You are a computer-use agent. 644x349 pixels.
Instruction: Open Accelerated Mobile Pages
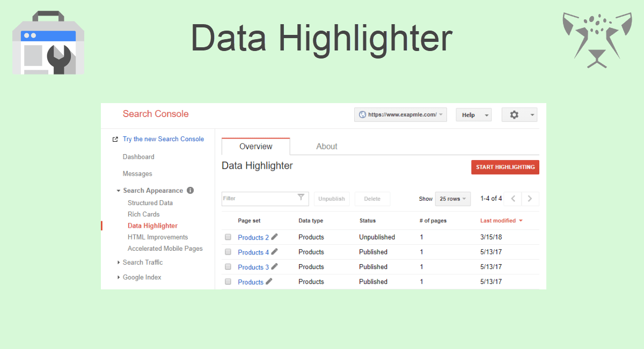[x=165, y=249]
